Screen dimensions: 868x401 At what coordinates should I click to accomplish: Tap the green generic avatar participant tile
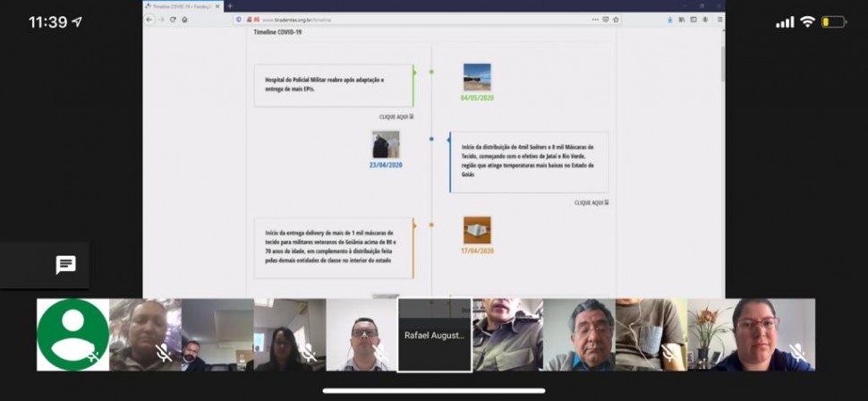coord(73,335)
